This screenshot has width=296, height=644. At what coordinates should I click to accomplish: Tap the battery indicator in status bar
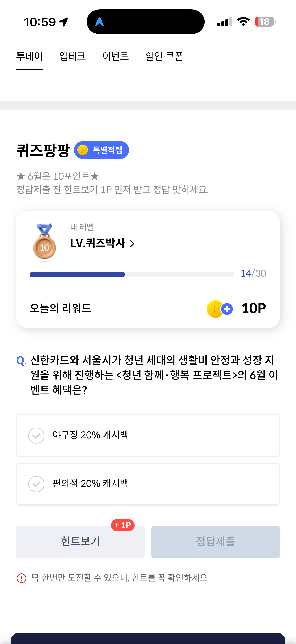(x=265, y=22)
